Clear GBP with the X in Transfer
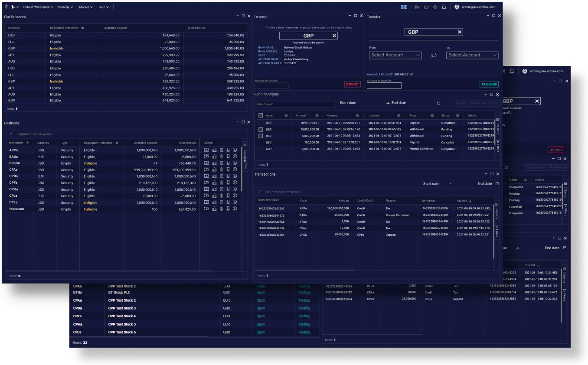This screenshot has width=588, height=365. pyautogui.click(x=460, y=32)
